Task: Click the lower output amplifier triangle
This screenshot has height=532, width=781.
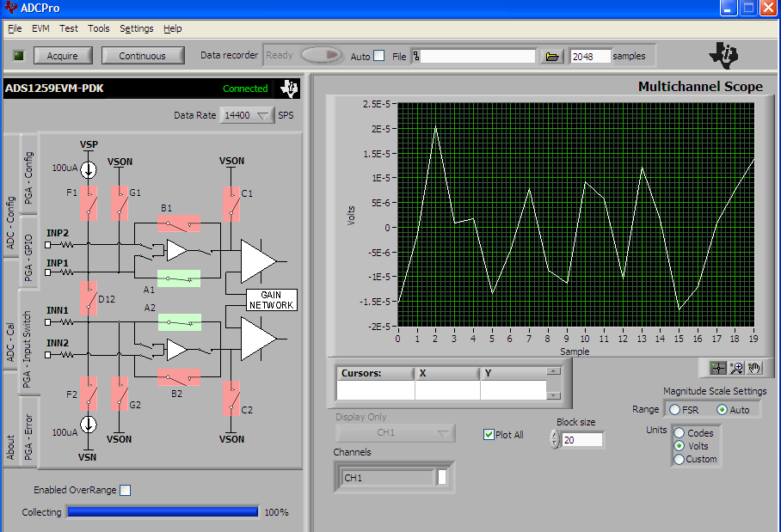Action: click(x=257, y=339)
